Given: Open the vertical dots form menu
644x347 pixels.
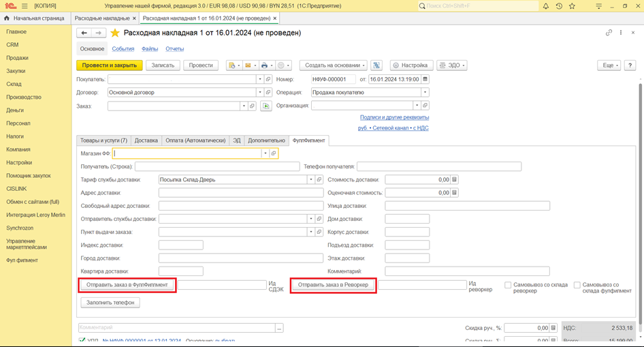Looking at the screenshot, I should point(621,33).
